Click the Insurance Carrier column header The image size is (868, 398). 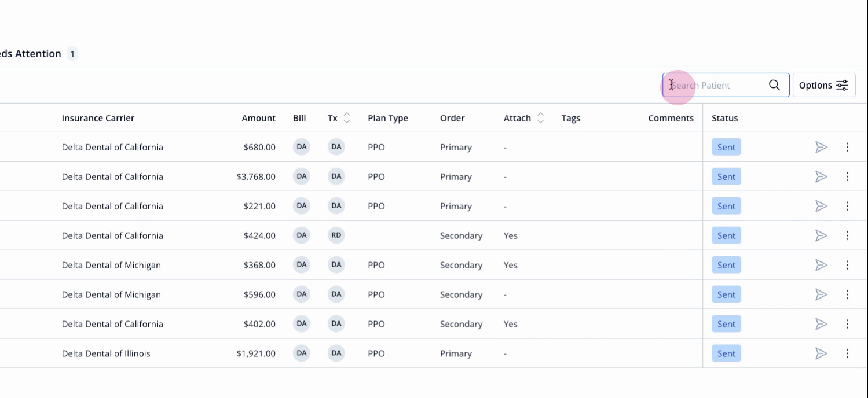[x=98, y=118]
